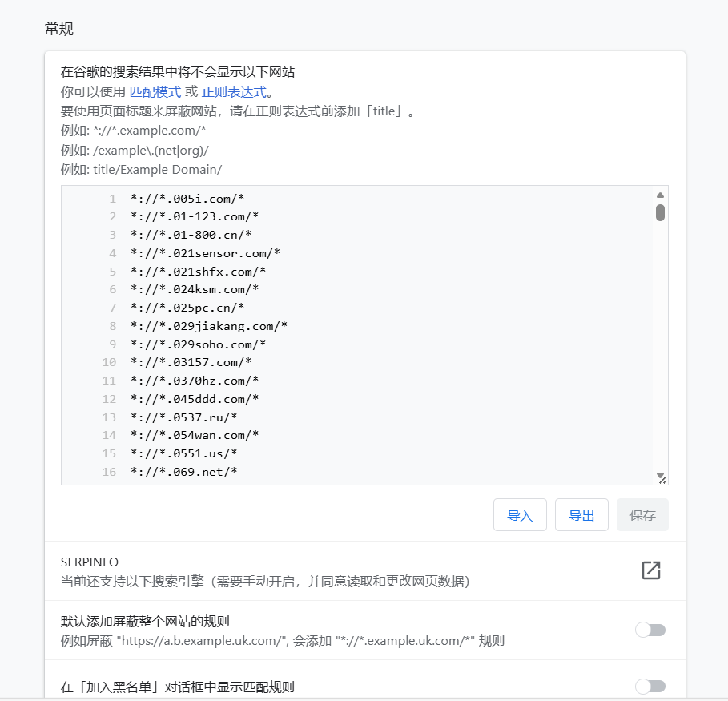Click the *://*.021sensor.com/* rule line
Viewport: 728px width, 701px height.
[x=205, y=252]
